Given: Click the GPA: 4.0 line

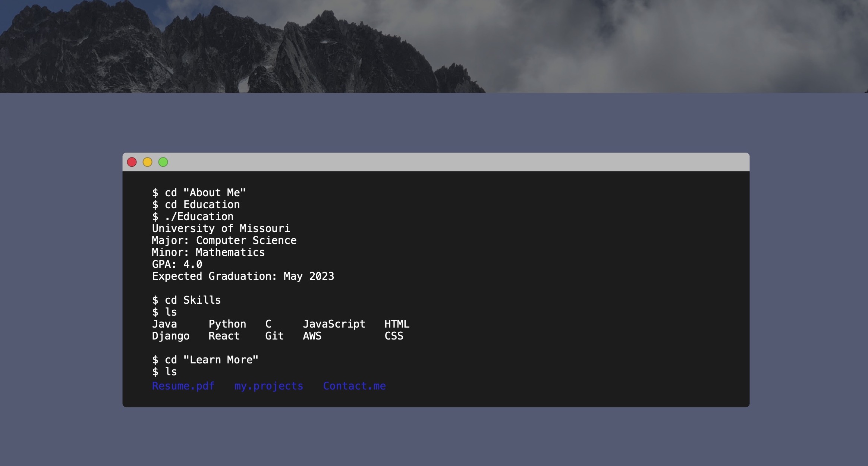Looking at the screenshot, I should (x=177, y=264).
